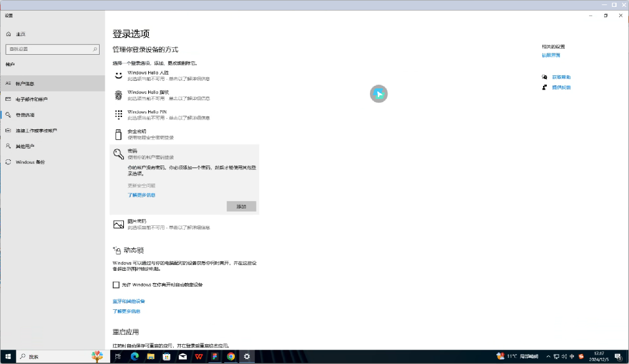
Task: Click the 提供反馈 link
Action: point(561,87)
